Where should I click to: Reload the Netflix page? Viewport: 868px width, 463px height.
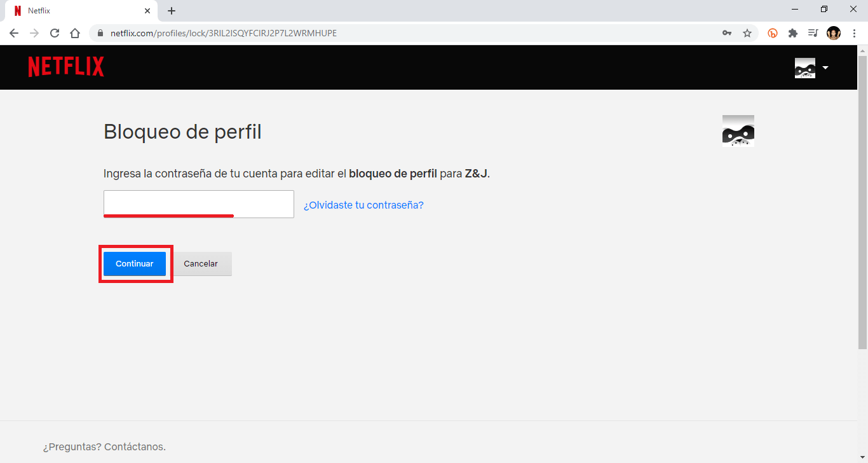[x=55, y=33]
